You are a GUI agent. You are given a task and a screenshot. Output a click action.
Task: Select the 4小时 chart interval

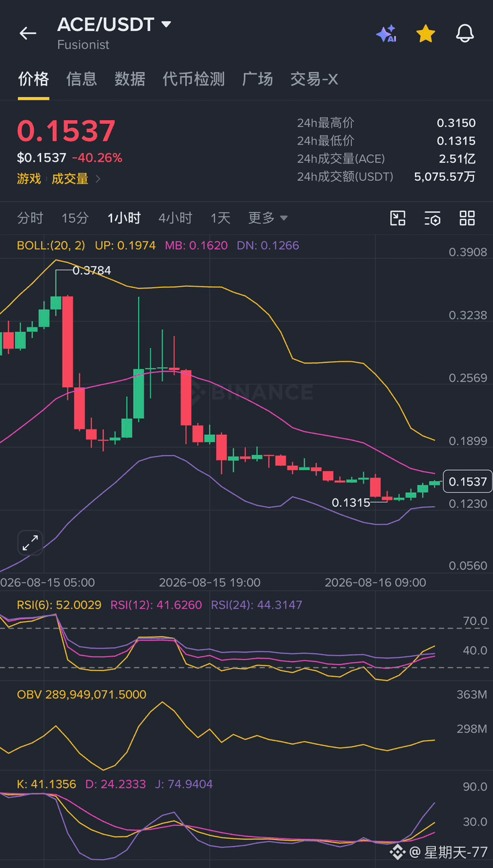(175, 218)
